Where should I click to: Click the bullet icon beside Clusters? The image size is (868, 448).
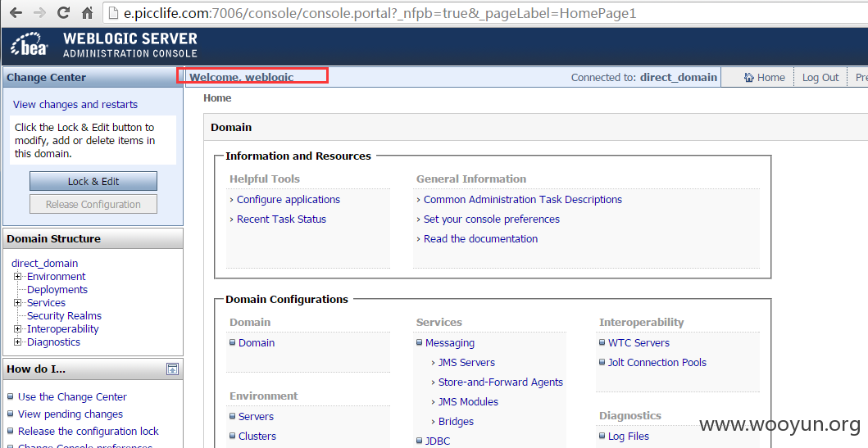233,435
